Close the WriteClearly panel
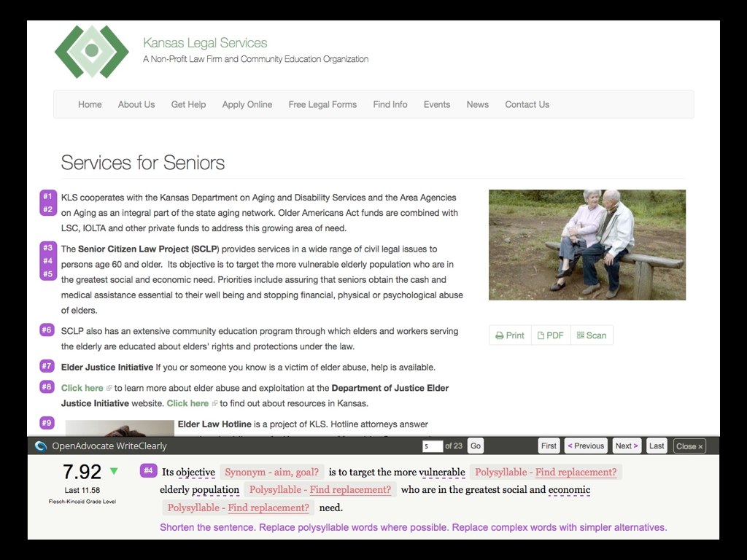 point(689,446)
